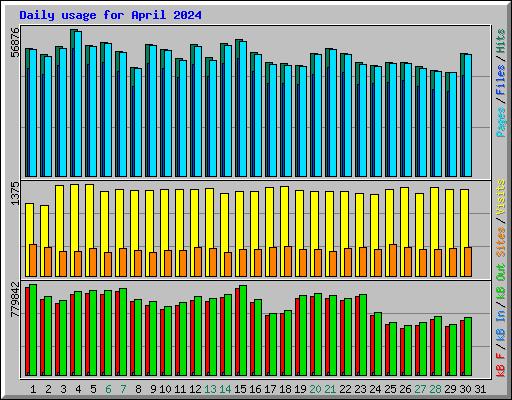
Task: Click day label 15 on x-axis
Action: point(240,389)
